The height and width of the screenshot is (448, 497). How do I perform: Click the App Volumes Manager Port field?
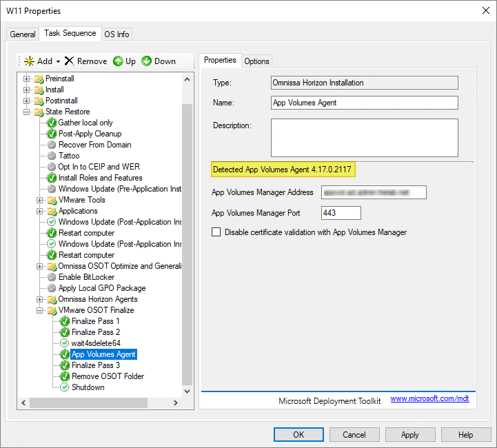[x=341, y=213]
